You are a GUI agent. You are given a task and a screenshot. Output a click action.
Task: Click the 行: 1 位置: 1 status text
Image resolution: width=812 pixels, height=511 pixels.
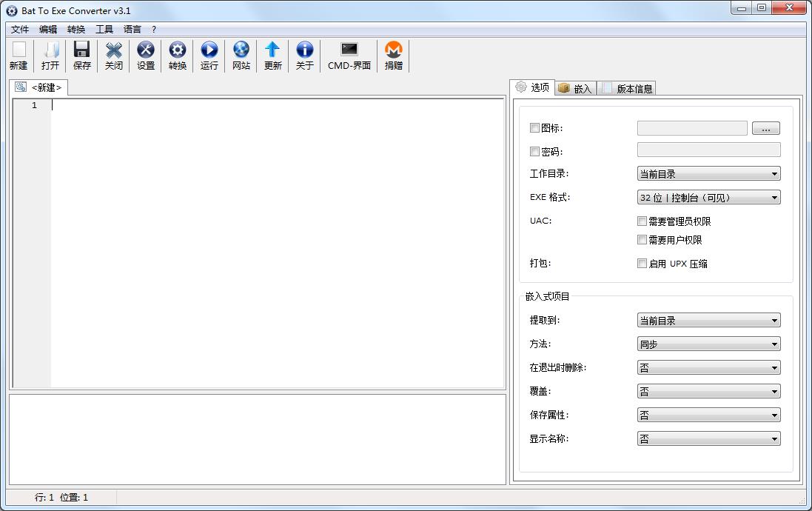pyautogui.click(x=61, y=497)
